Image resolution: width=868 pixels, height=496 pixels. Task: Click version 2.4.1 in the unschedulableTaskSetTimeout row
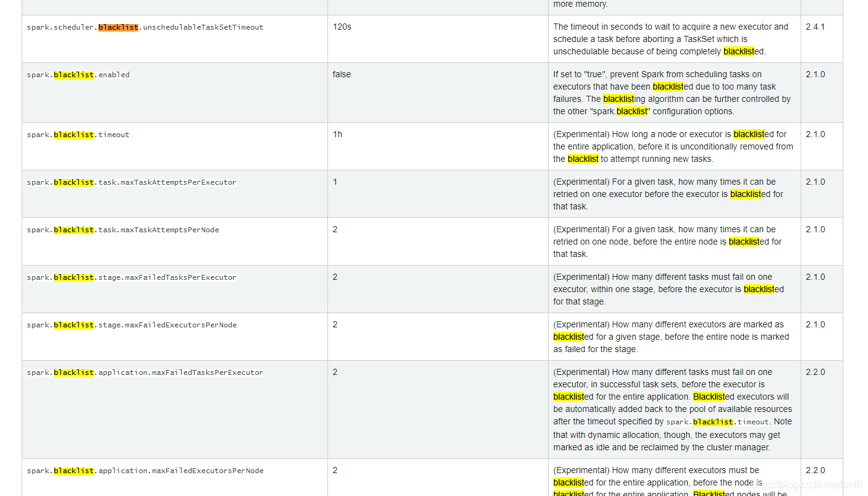(815, 27)
